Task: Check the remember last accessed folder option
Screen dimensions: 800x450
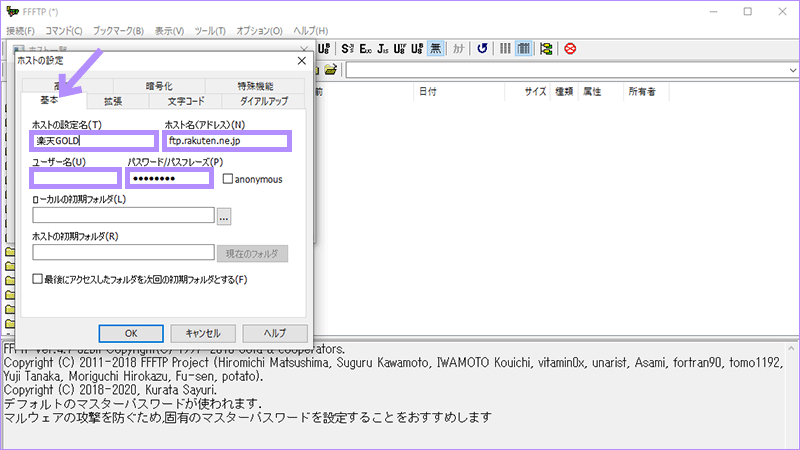Action: coord(38,280)
